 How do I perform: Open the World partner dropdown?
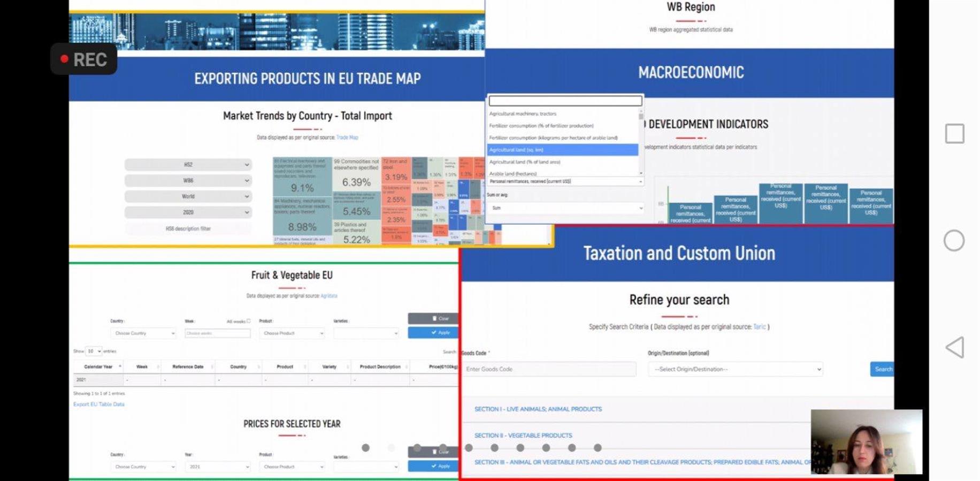point(188,196)
